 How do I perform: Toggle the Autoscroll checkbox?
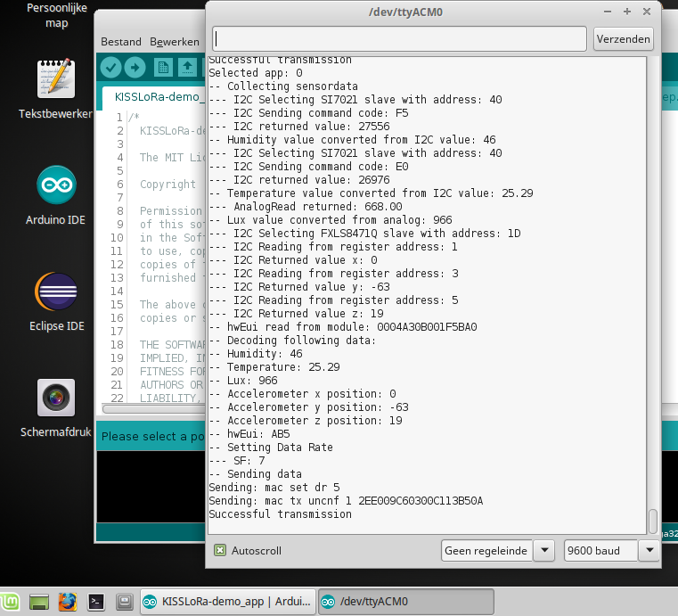point(220,550)
